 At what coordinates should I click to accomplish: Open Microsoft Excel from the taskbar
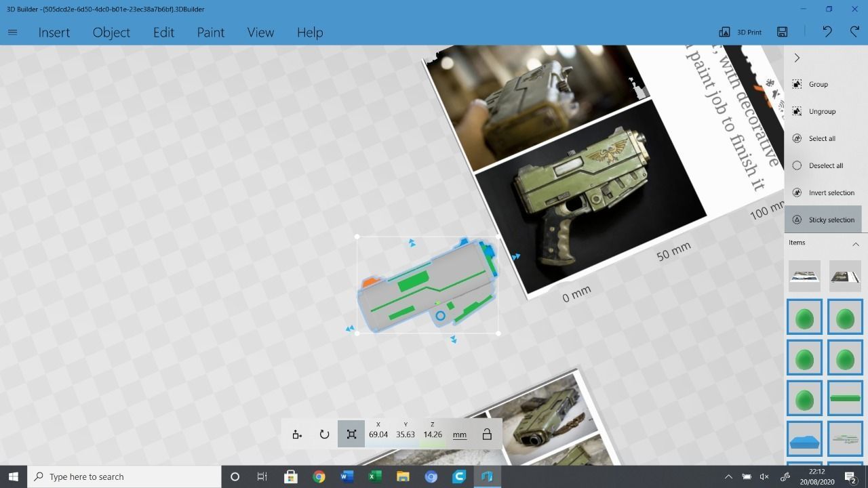tap(374, 476)
